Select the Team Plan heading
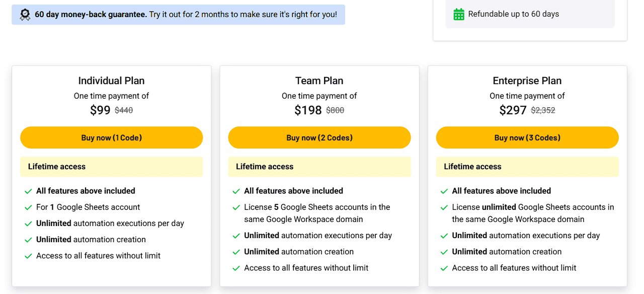The height and width of the screenshot is (294, 644). pos(319,81)
